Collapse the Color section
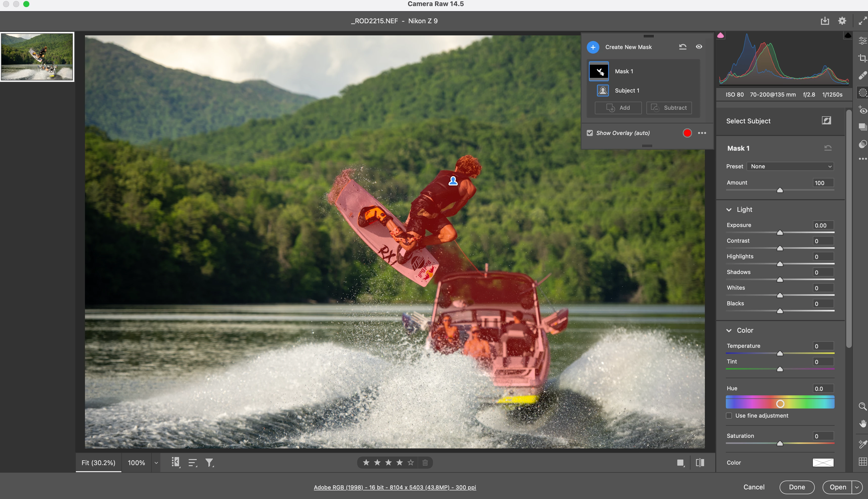Image resolution: width=868 pixels, height=499 pixels. 729,331
